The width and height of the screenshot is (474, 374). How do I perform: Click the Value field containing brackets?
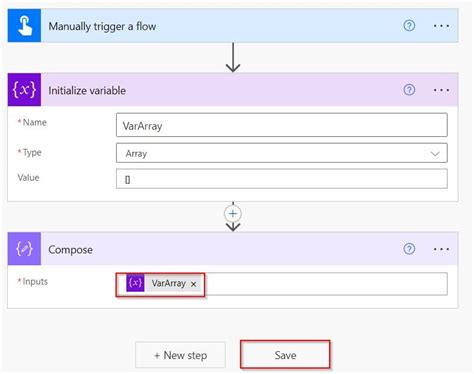pyautogui.click(x=282, y=179)
